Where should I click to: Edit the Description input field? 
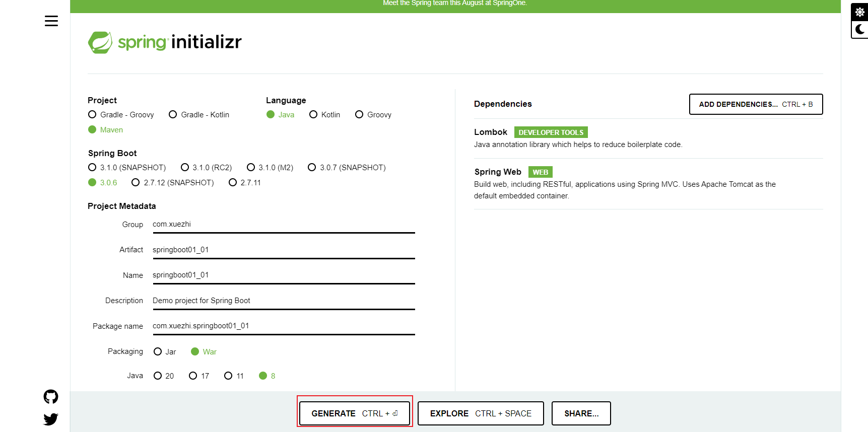coord(284,301)
